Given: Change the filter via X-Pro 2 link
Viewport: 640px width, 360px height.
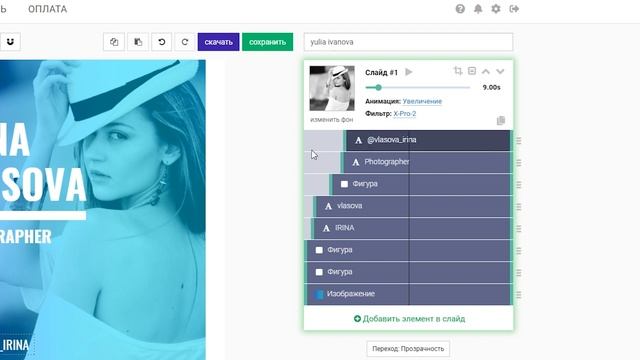Looking at the screenshot, I should (x=404, y=114).
